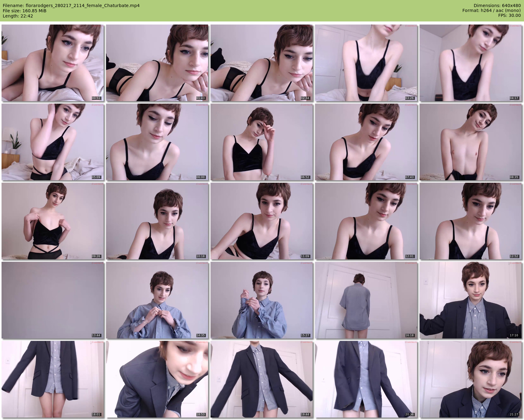The width and height of the screenshot is (524, 420).
Task: Click the 18:01 timestamp label
Action: [96, 414]
